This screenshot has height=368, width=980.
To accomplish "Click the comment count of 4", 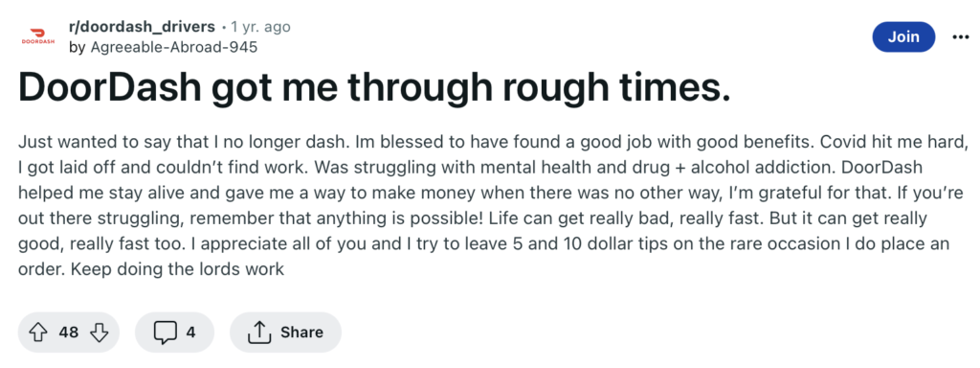I will pos(190,333).
